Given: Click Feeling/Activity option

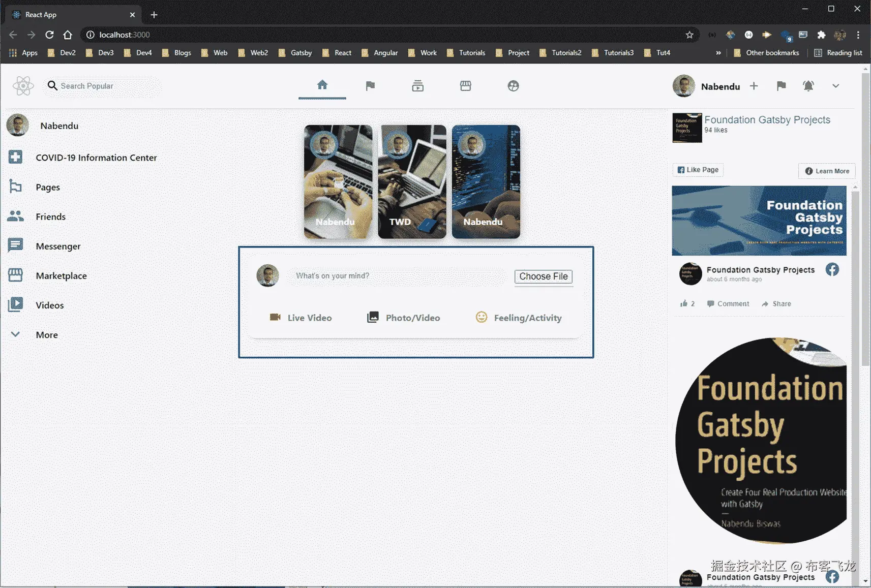Looking at the screenshot, I should (519, 318).
